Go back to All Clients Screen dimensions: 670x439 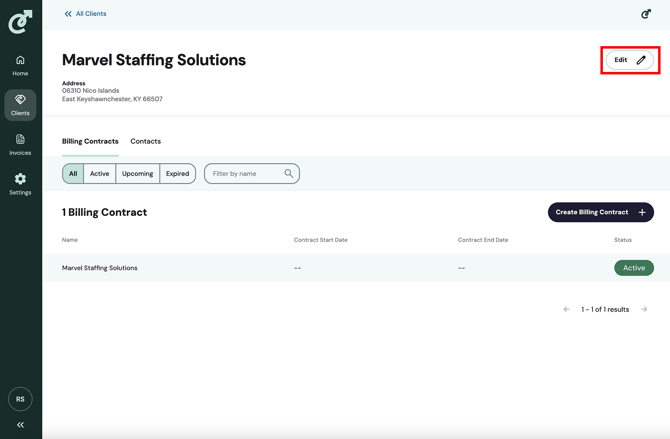pos(85,14)
